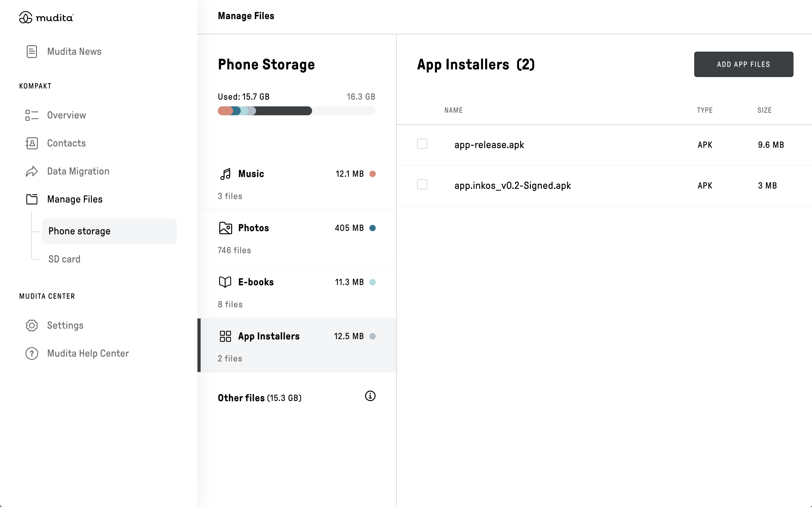
Task: Click the Data Migration arrow icon
Action: pyautogui.click(x=32, y=171)
